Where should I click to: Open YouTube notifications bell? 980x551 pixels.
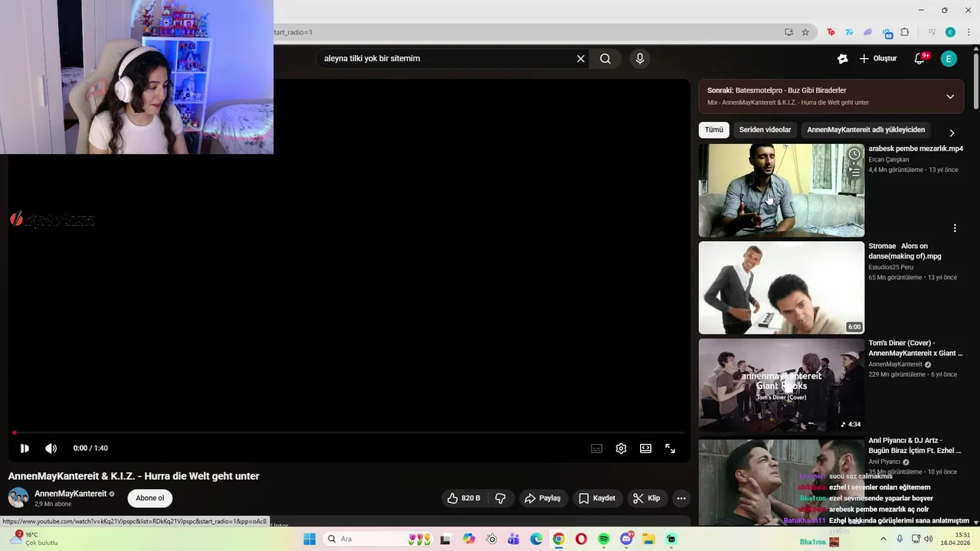[920, 59]
